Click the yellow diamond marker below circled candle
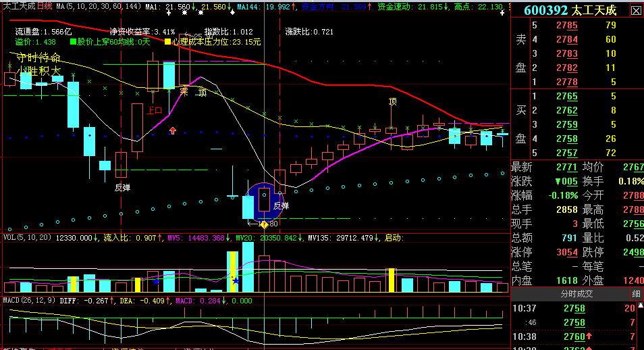The image size is (644, 350). 264,224
